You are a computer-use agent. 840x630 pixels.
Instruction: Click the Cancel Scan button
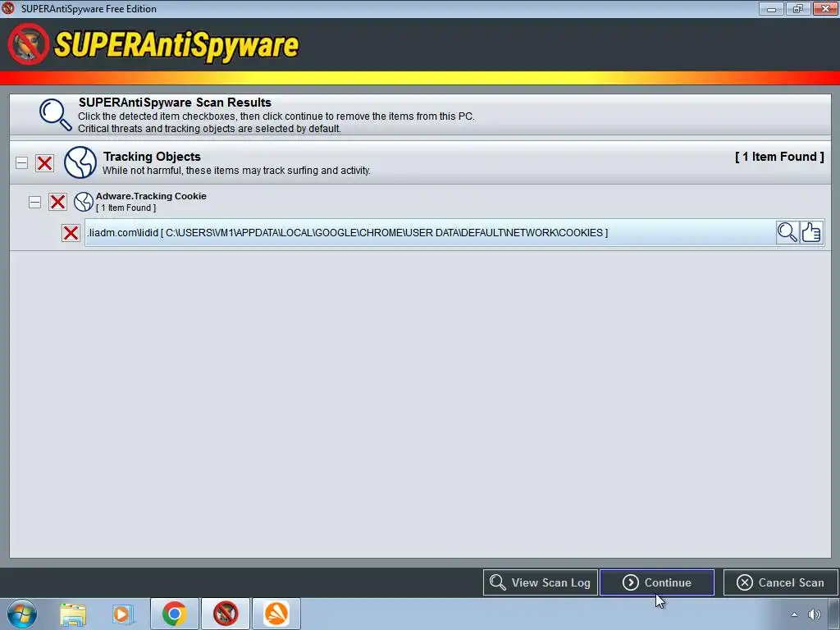(x=781, y=582)
